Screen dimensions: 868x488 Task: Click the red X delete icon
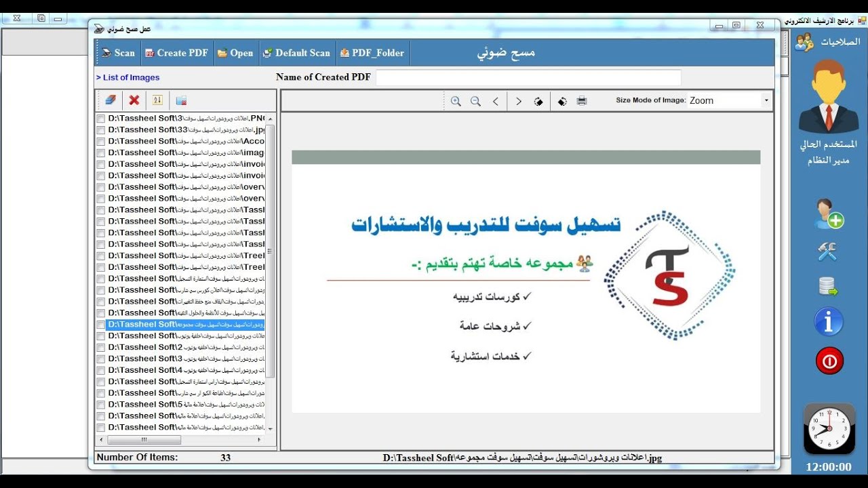click(134, 100)
